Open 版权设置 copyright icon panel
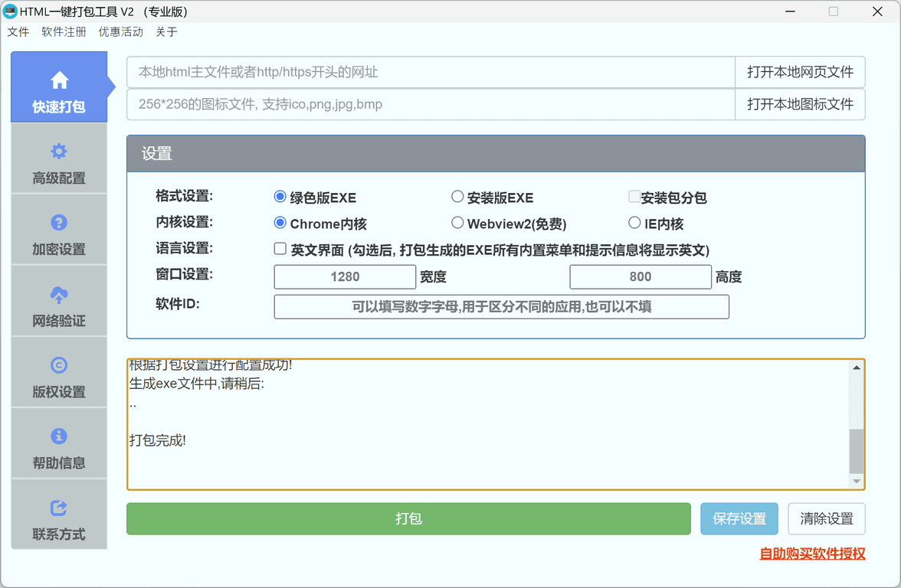The height and width of the screenshot is (588, 901). point(59,372)
